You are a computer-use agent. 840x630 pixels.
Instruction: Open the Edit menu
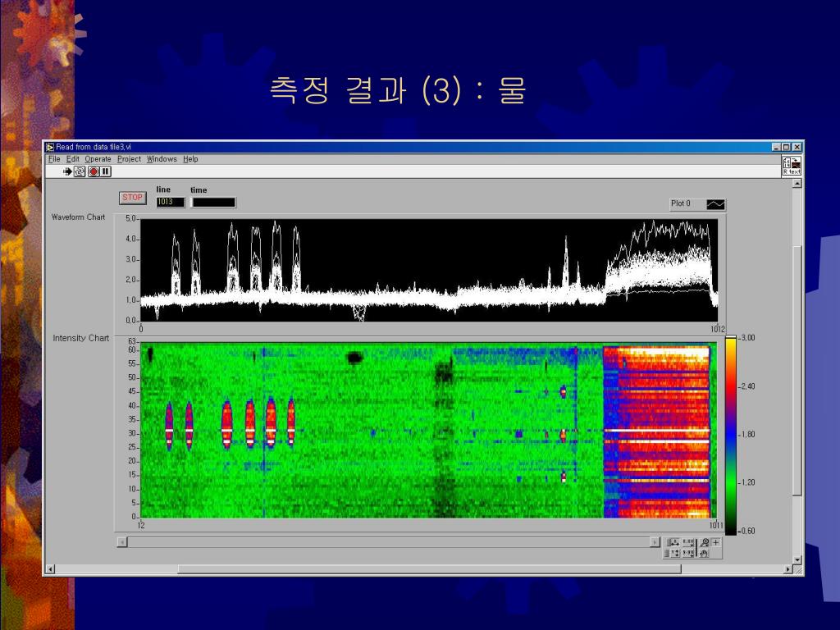click(72, 159)
